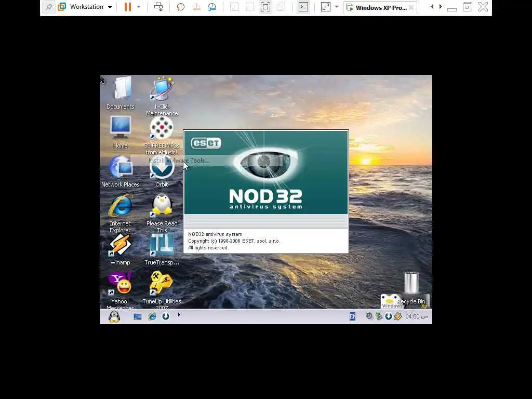The image size is (532, 399).
Task: Select the TuneUp Utilities 2007 shortcut
Action: (162, 290)
